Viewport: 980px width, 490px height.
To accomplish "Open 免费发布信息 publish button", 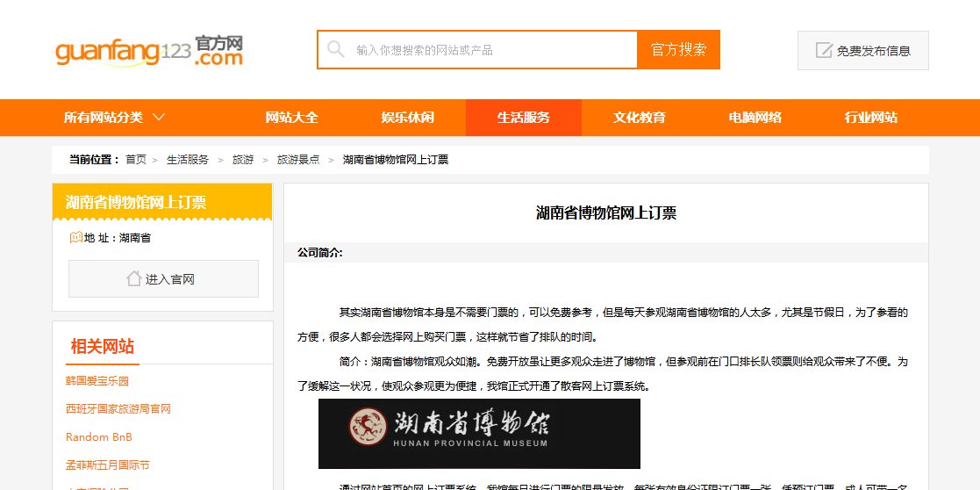I will (863, 50).
